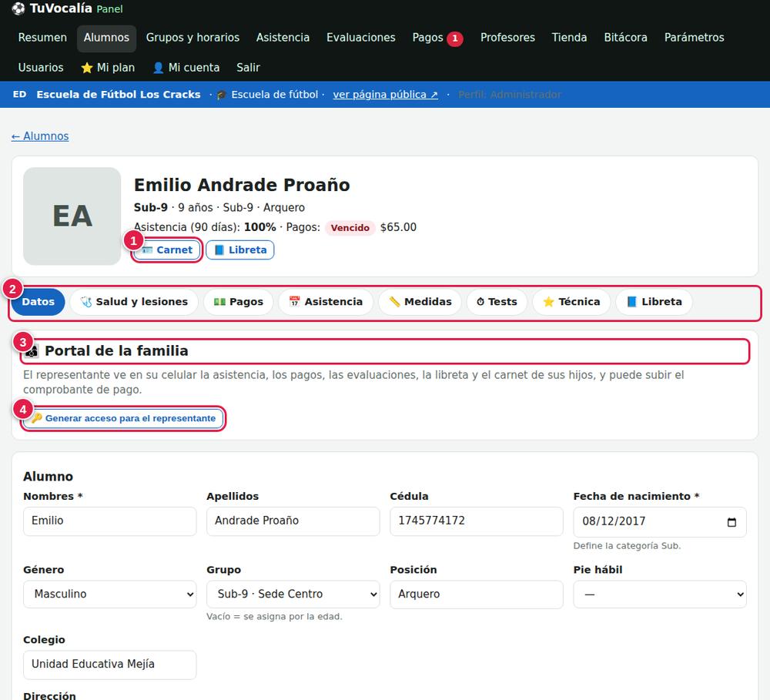The height and width of the screenshot is (700, 770).
Task: Open the Pie hábil dropdown
Action: [660, 594]
